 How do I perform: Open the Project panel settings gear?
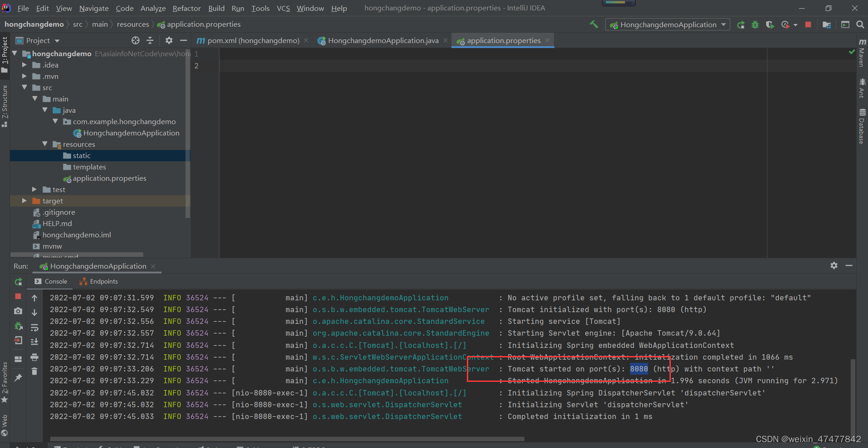[x=169, y=41]
